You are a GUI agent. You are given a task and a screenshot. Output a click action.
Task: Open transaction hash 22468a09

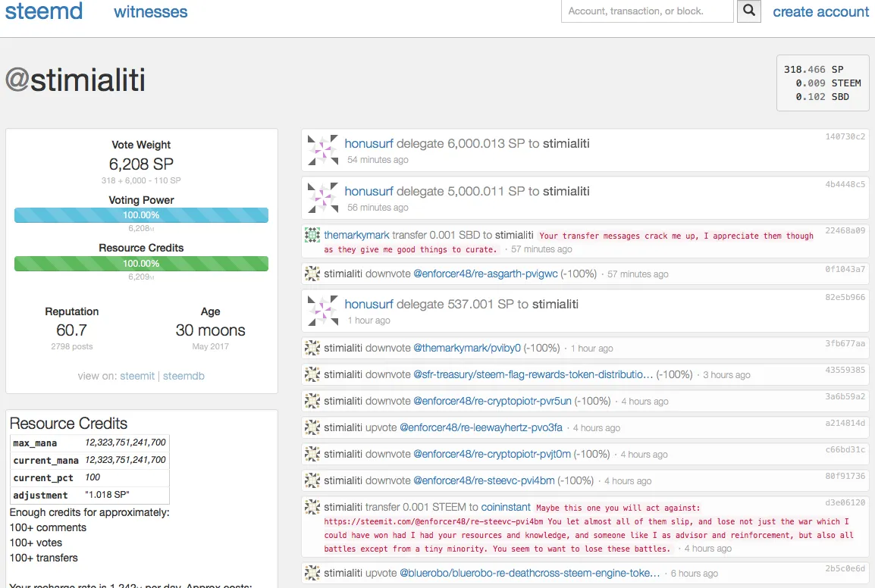(x=845, y=230)
